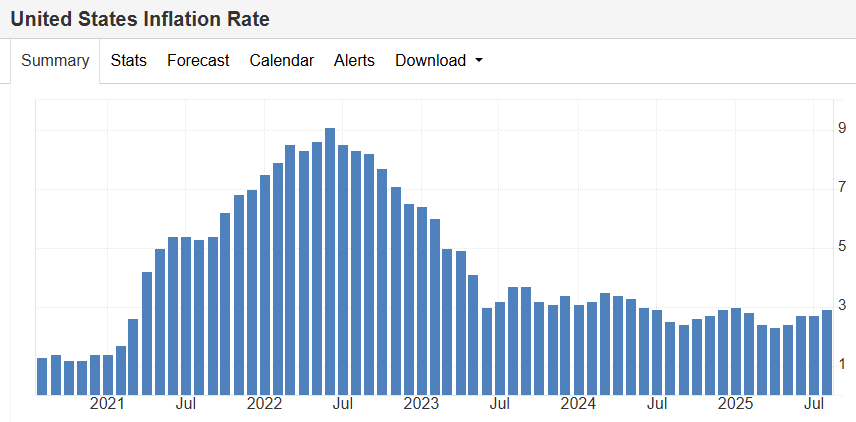Click the 2024 x-axis label
This screenshot has width=856, height=422.
pyautogui.click(x=578, y=404)
